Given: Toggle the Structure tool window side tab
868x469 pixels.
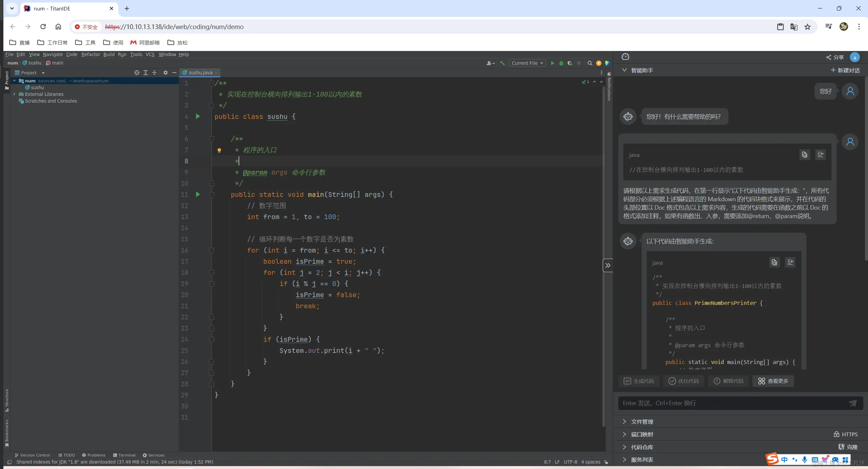Looking at the screenshot, I should [x=7, y=400].
